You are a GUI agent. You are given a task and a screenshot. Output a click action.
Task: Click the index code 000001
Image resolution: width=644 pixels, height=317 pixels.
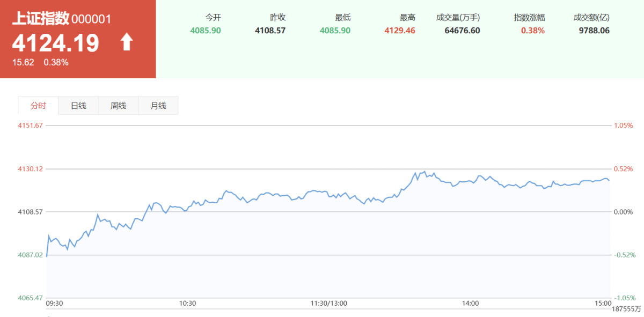[91, 19]
